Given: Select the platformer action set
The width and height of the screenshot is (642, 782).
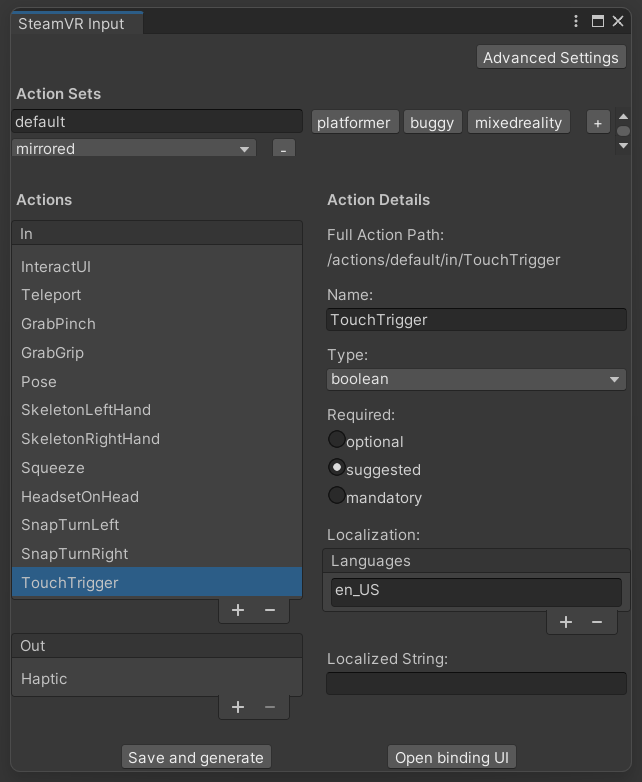Looking at the screenshot, I should (x=355, y=122).
